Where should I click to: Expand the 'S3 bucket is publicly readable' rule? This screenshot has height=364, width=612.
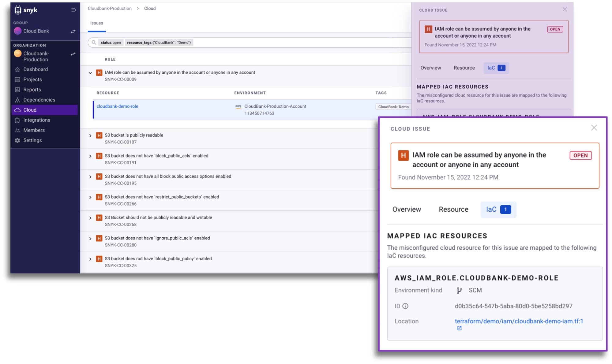point(90,135)
